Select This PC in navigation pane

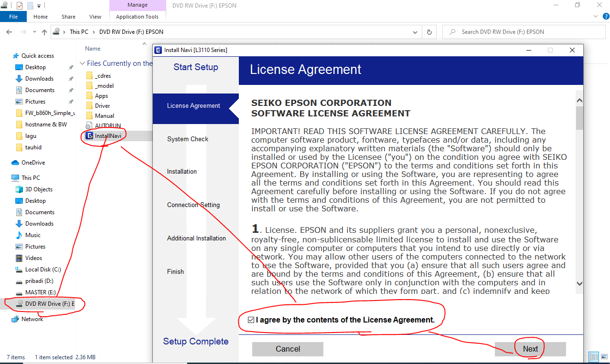(31, 178)
